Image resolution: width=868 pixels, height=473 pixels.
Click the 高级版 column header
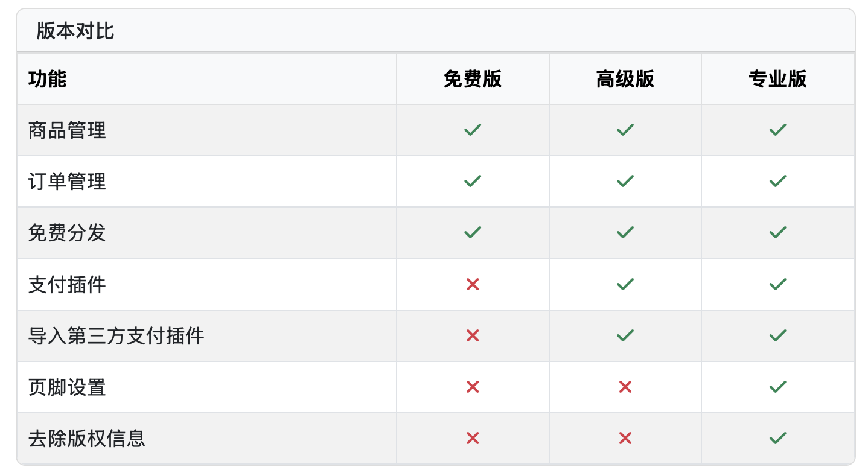625,79
